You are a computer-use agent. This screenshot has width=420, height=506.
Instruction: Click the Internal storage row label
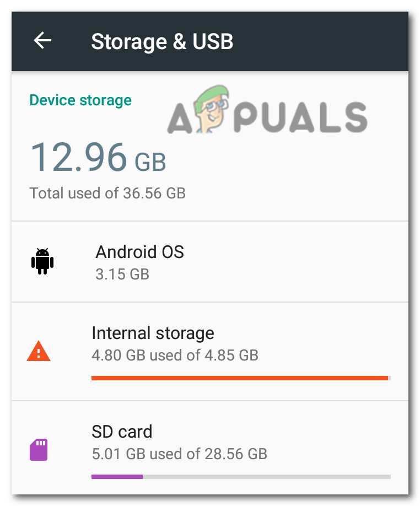pos(153,333)
